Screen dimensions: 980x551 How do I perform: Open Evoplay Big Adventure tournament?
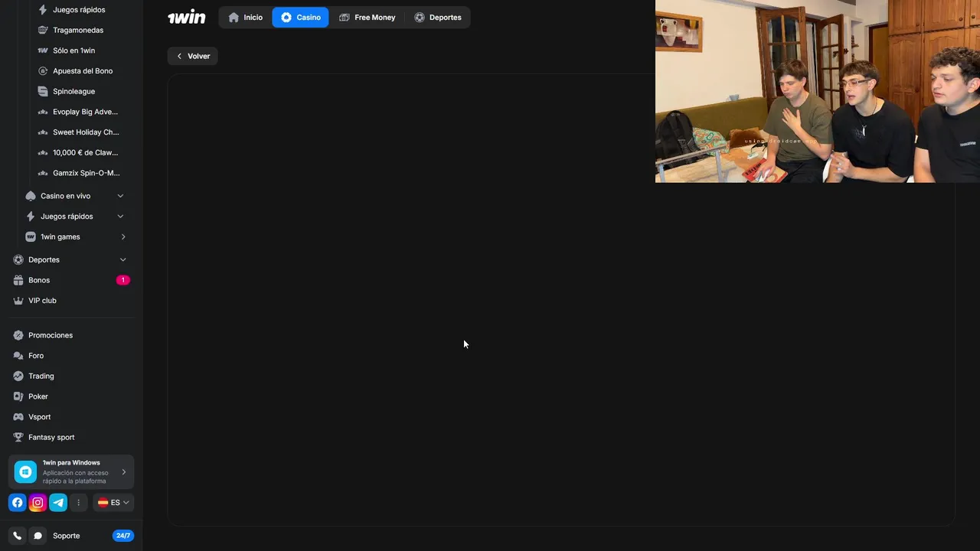(x=85, y=112)
